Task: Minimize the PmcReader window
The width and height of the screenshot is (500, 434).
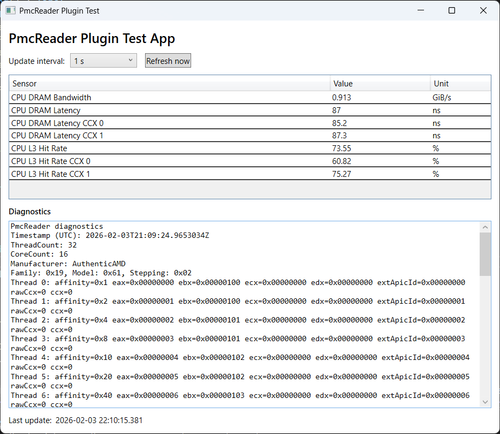Action: (x=421, y=11)
